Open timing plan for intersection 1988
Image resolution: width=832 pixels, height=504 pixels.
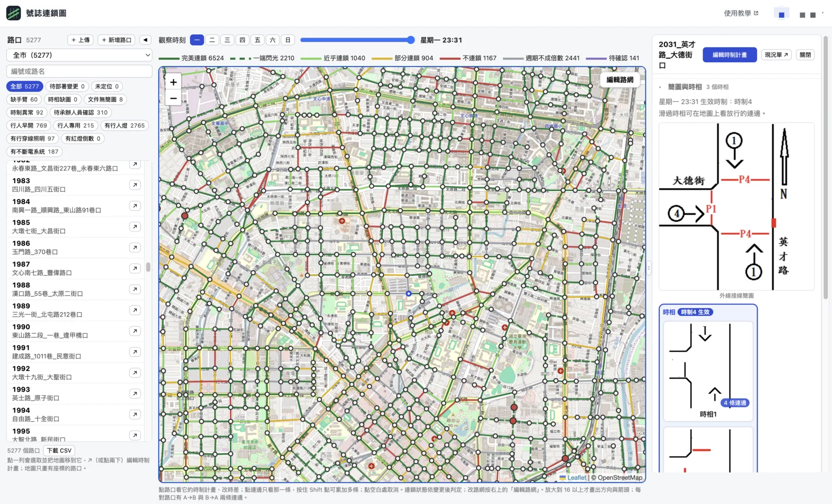135,289
